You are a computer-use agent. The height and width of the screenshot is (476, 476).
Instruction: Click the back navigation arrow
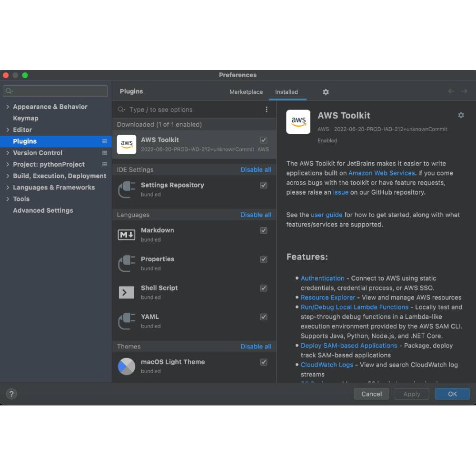coord(451,91)
